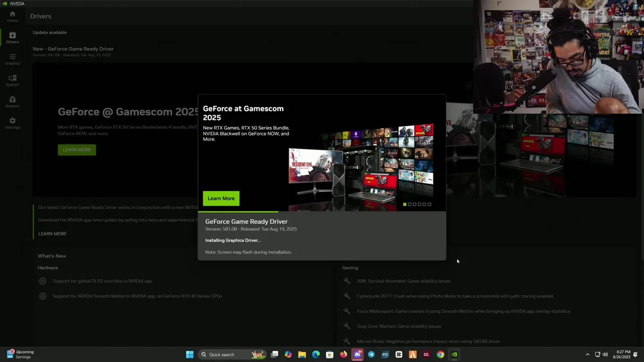Image resolution: width=644 pixels, height=362 pixels.
Task: Open Telegram from the taskbar
Action: 371,354
